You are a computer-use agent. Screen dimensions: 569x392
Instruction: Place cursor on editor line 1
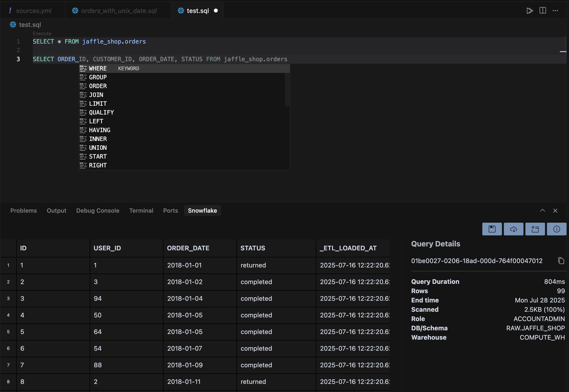pos(299,42)
